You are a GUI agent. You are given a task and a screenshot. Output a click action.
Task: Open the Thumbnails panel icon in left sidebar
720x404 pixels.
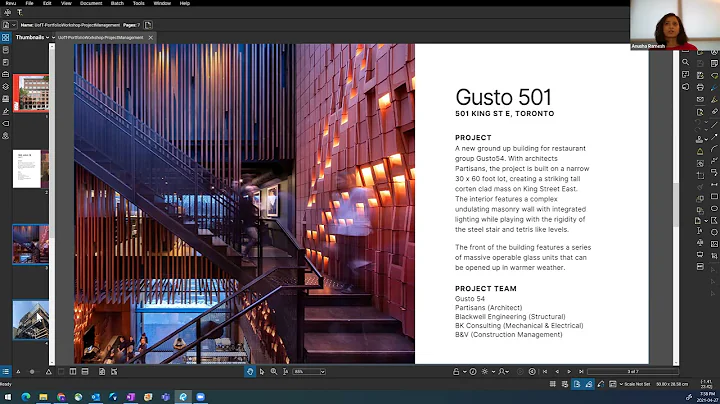point(6,37)
